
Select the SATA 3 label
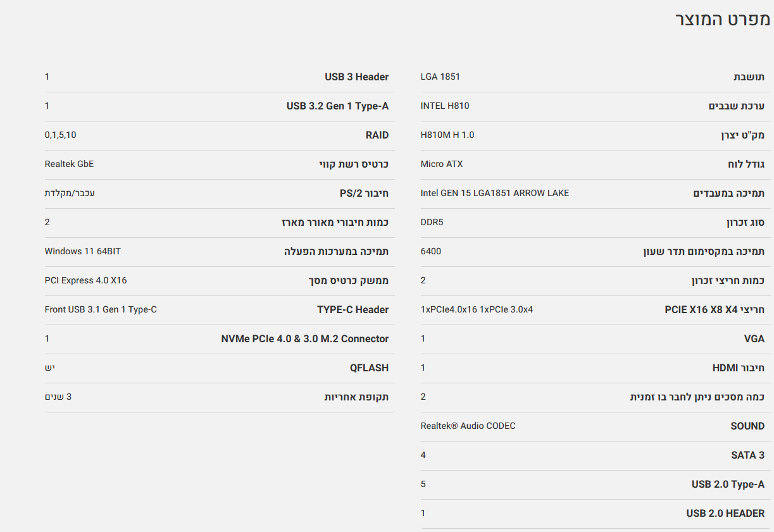747,455
